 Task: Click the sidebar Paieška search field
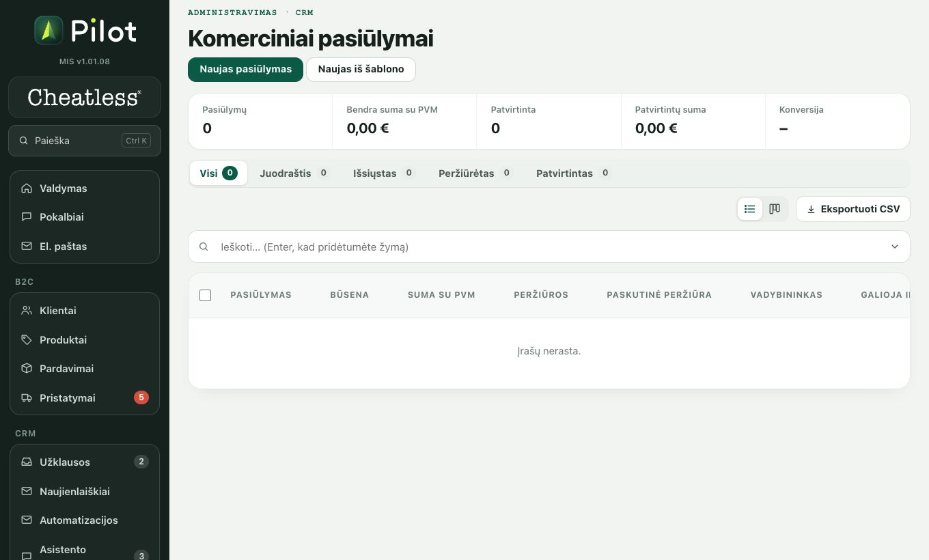85,141
